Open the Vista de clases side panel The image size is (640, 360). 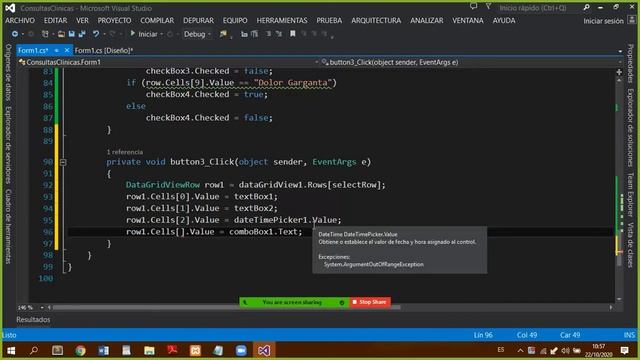(x=631, y=245)
